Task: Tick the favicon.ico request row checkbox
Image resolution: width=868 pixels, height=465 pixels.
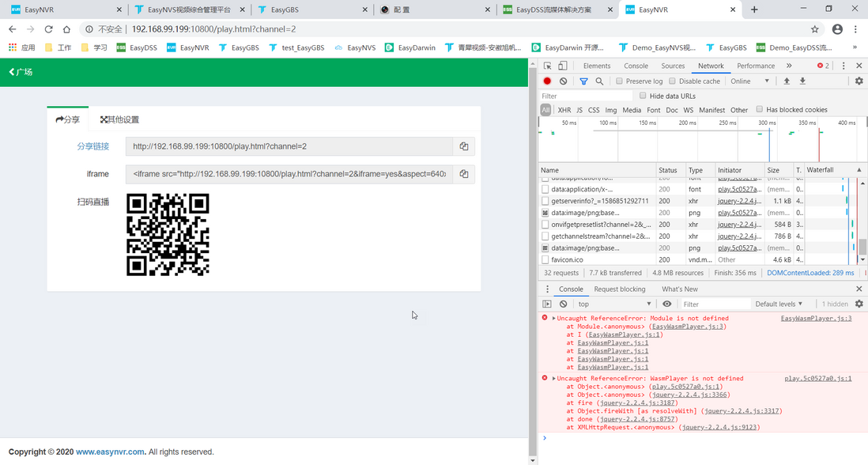Action: click(545, 259)
